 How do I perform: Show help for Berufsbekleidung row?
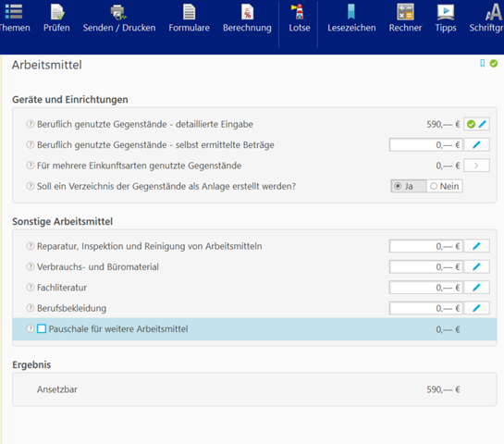tap(31, 308)
